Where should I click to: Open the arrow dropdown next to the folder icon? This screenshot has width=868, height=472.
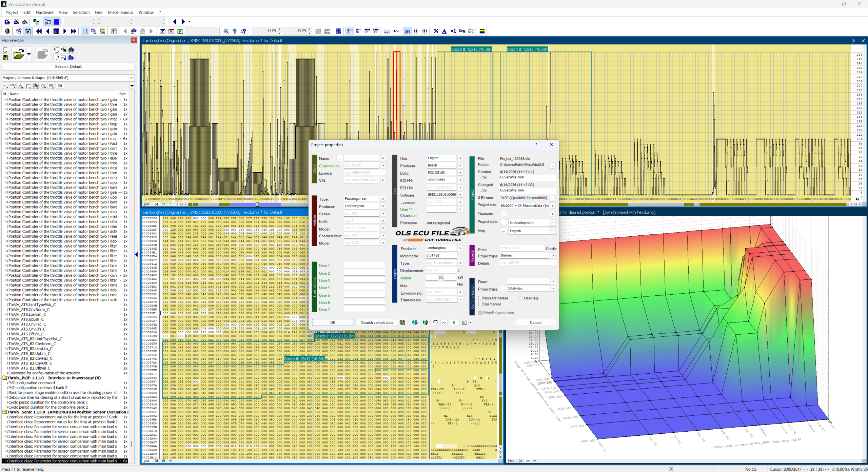click(x=29, y=54)
